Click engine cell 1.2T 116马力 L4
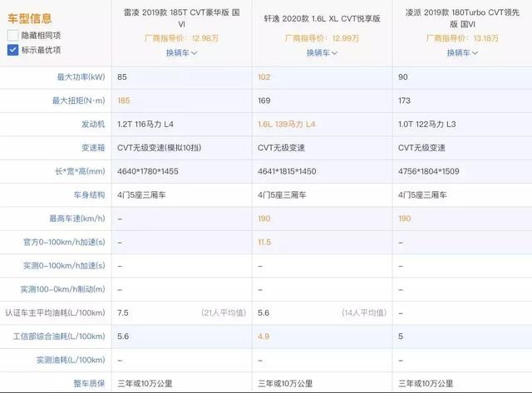532x393 pixels. click(145, 124)
